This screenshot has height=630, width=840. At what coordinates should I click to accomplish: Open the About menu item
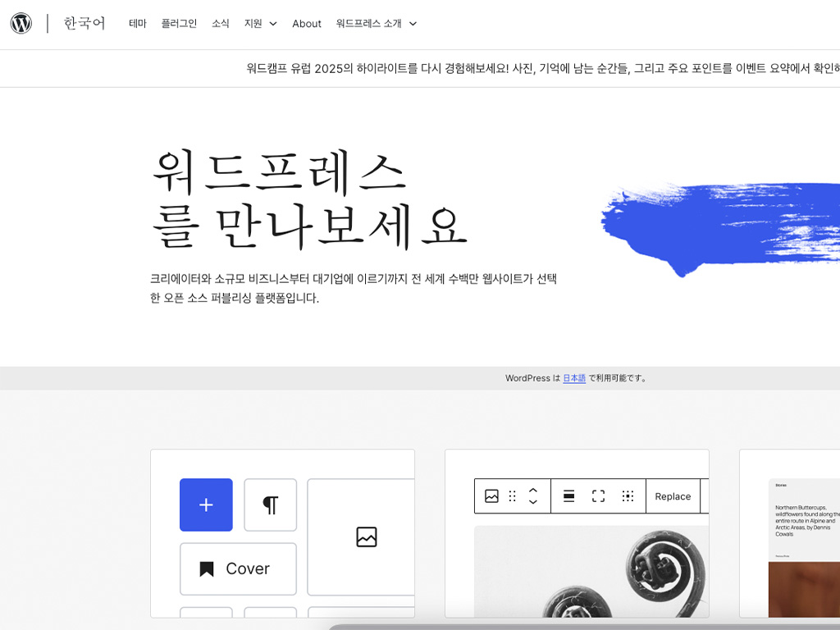[x=307, y=24]
